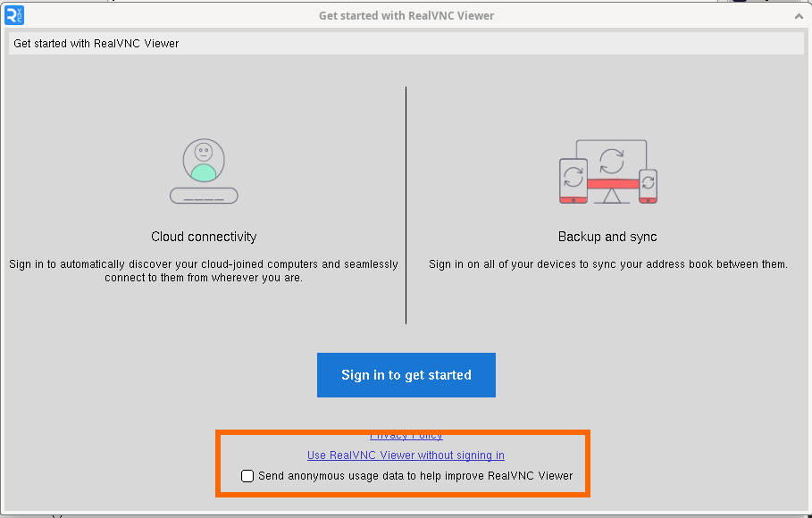Click the Sign in to get started button
This screenshot has height=518, width=812.
coord(406,375)
